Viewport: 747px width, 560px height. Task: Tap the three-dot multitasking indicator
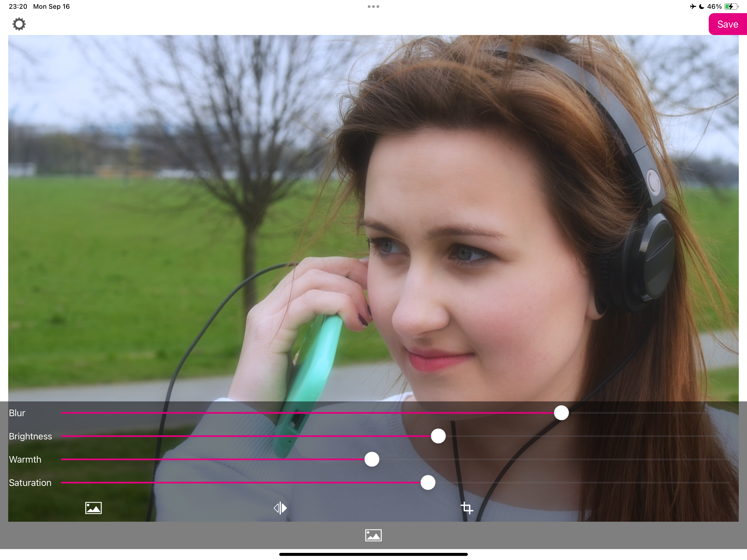coord(373,6)
